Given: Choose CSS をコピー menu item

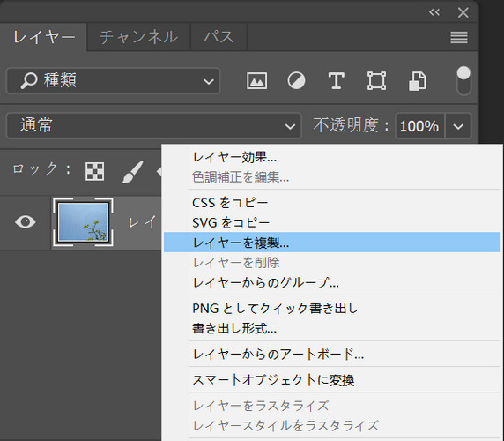Looking at the screenshot, I should pyautogui.click(x=332, y=203).
